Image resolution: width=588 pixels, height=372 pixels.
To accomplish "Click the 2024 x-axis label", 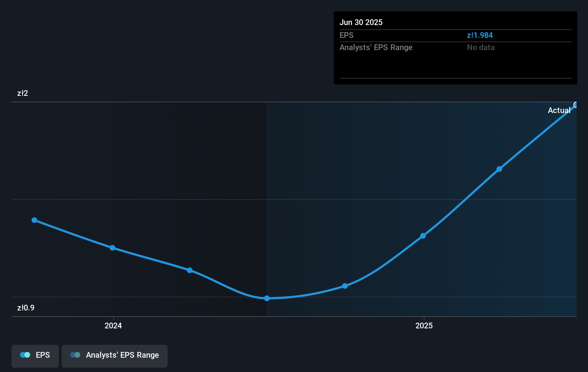I will pos(113,325).
